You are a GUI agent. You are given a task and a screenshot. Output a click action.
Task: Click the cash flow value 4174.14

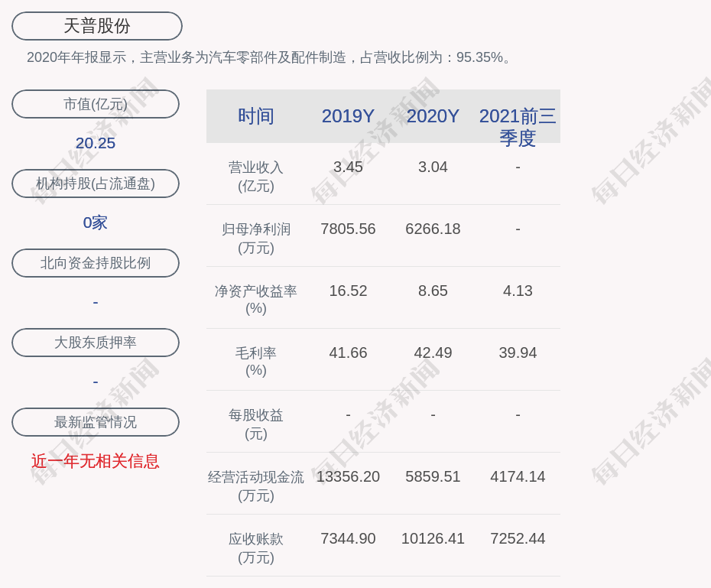click(x=518, y=476)
